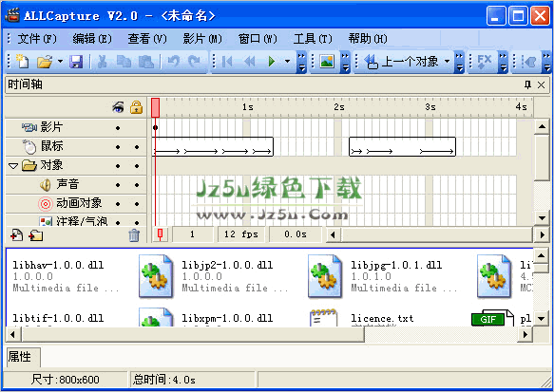Collapse the 对象 folder tree
554x392 pixels.
pyautogui.click(x=13, y=165)
